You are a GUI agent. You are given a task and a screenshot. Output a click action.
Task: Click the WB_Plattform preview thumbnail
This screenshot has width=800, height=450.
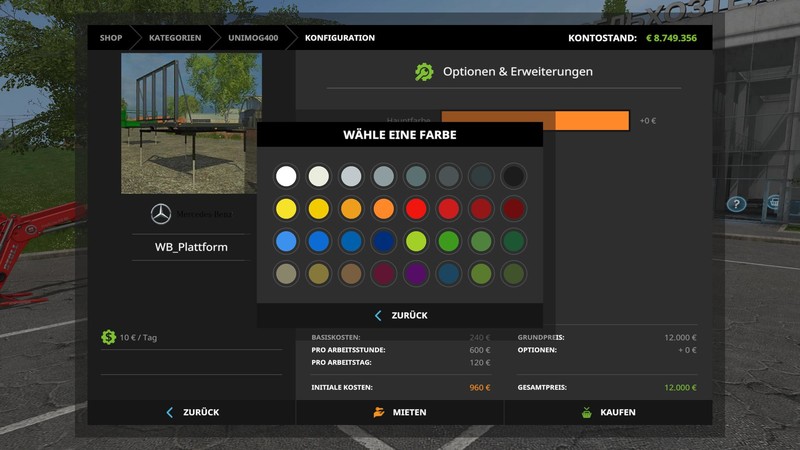(191, 123)
